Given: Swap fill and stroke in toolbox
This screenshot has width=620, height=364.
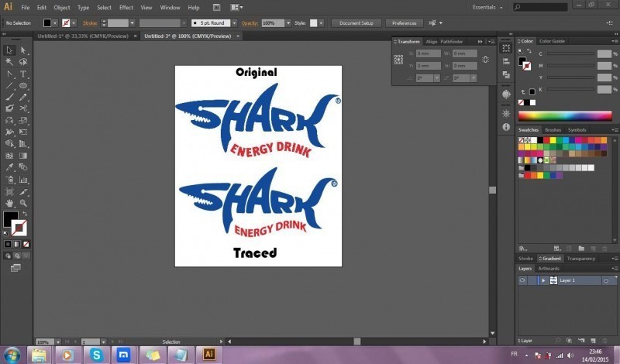Looking at the screenshot, I should click(x=25, y=214).
